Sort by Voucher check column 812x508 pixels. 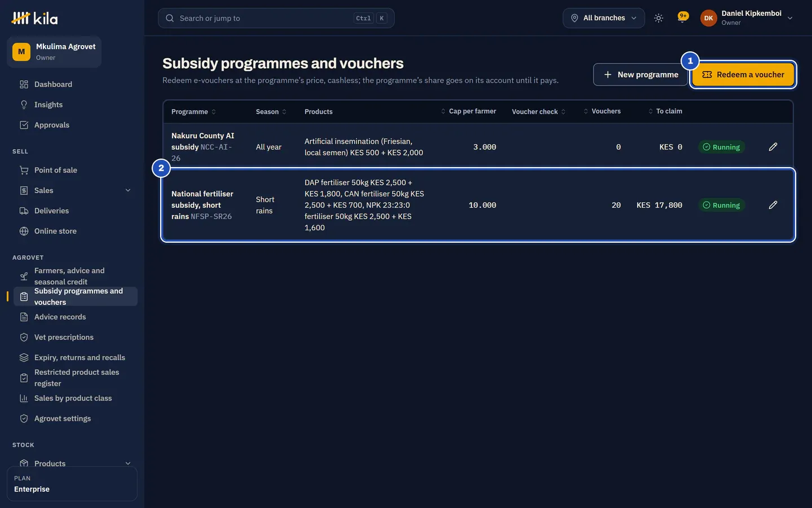[539, 112]
